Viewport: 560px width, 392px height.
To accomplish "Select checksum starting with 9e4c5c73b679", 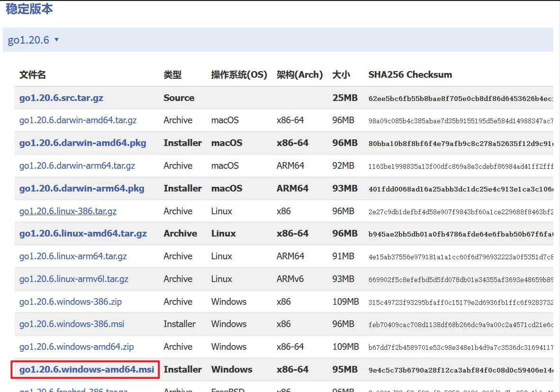I will pyautogui.click(x=461, y=370).
